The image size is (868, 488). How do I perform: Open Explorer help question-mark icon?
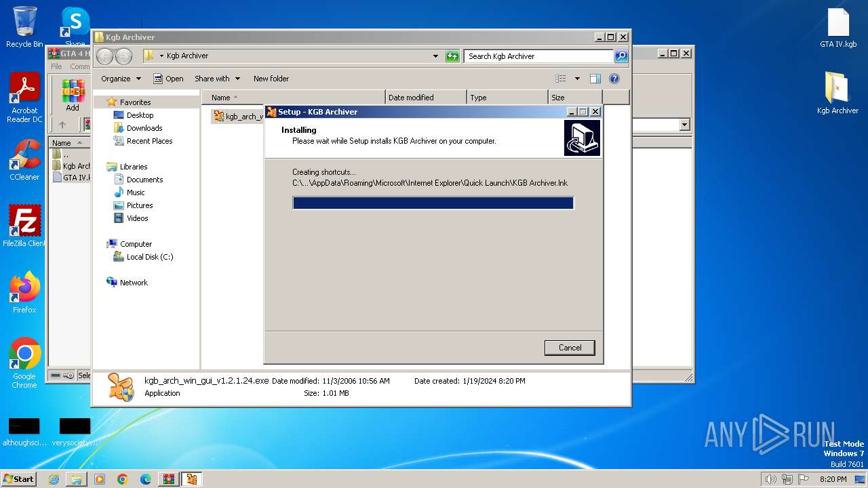(x=614, y=79)
